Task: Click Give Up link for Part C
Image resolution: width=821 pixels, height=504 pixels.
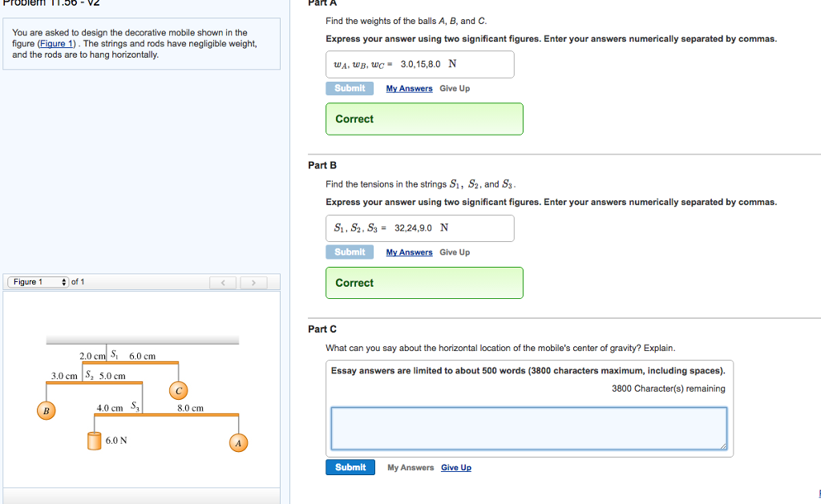Action: pyautogui.click(x=456, y=468)
